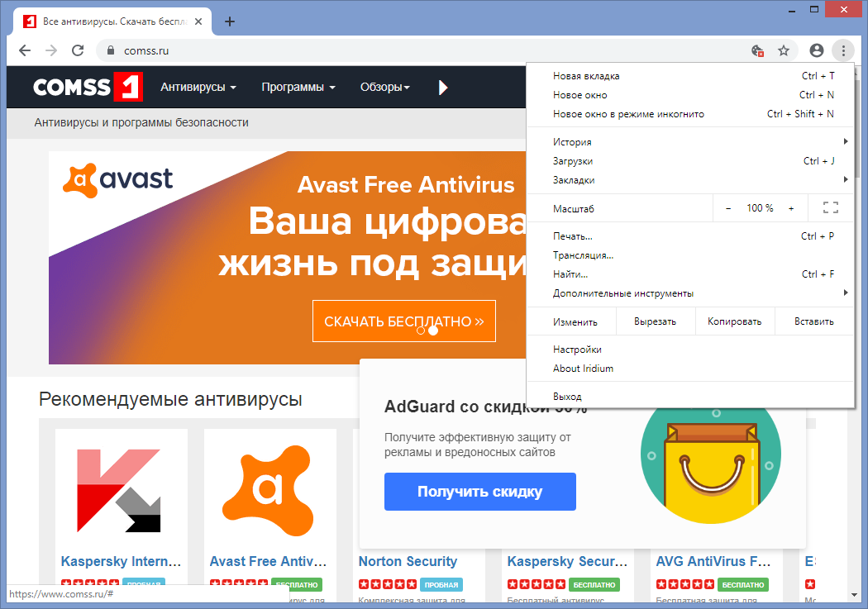
Task: Expand the Программы navigation dropdown
Action: (x=298, y=87)
